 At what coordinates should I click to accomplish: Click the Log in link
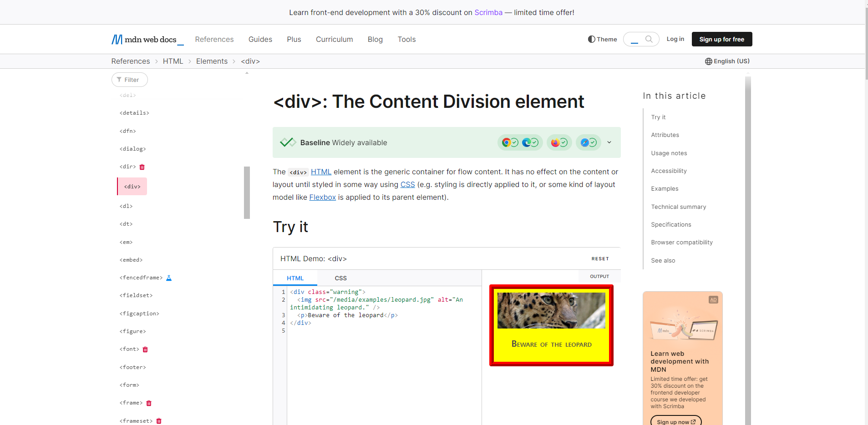[x=675, y=39]
